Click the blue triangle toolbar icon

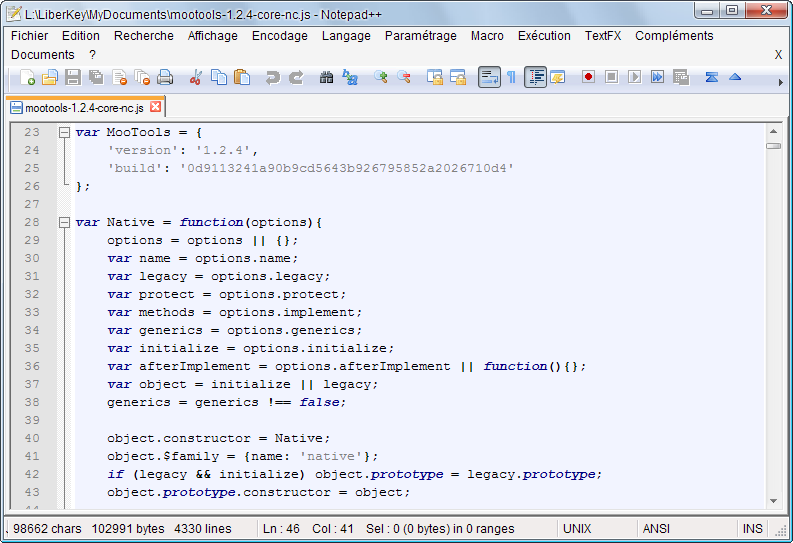(x=735, y=77)
